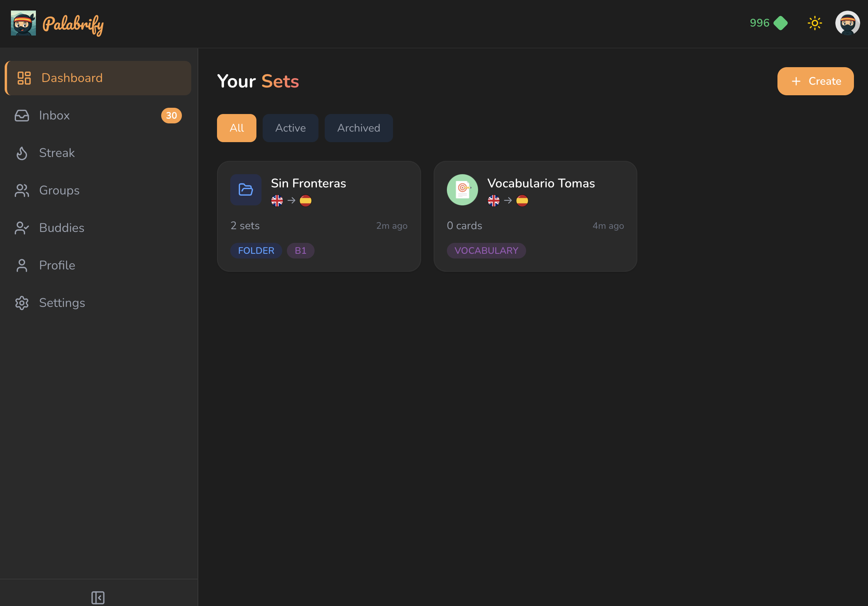Show Archived sets filter

(x=359, y=128)
